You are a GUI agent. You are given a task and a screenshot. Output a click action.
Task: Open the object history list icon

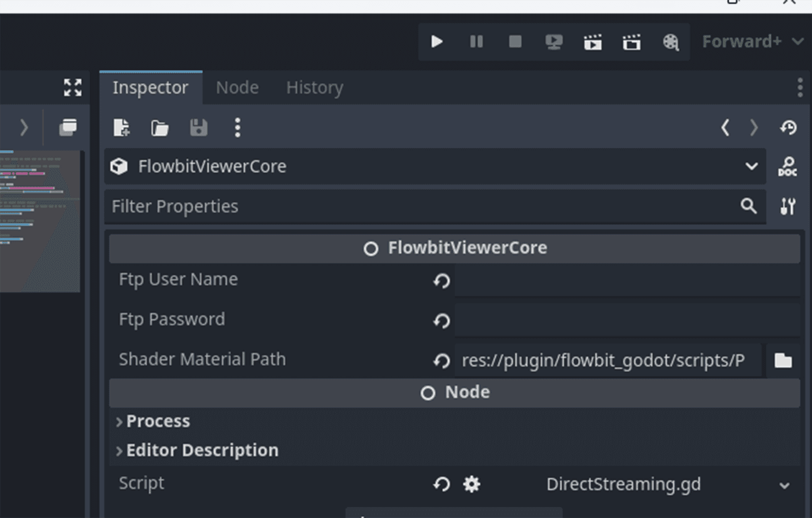[x=788, y=128]
